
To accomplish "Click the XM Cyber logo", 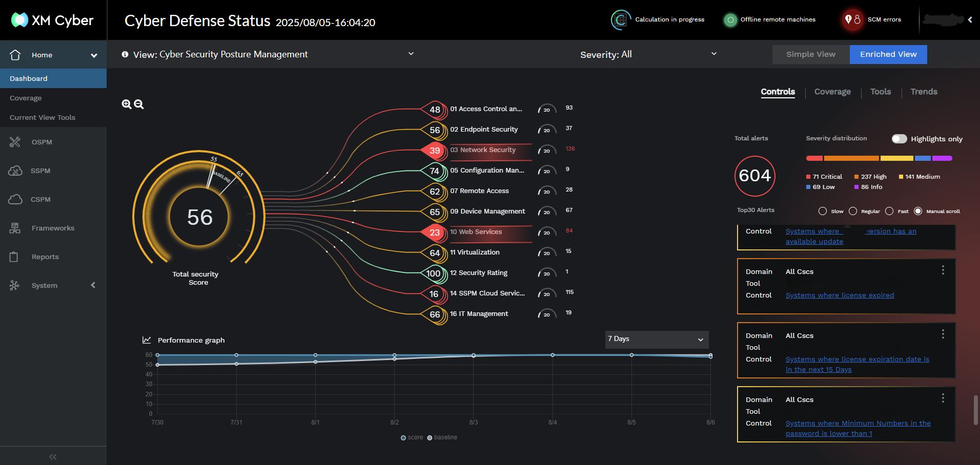I will tap(52, 20).
